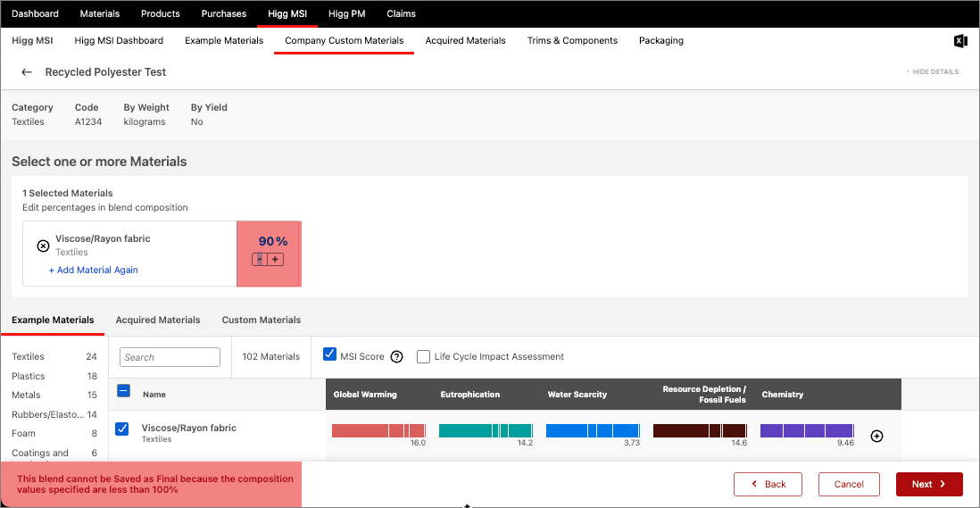Toggle the select-all checkbox in Name header
Screen dimensions: 980x508
point(124,391)
